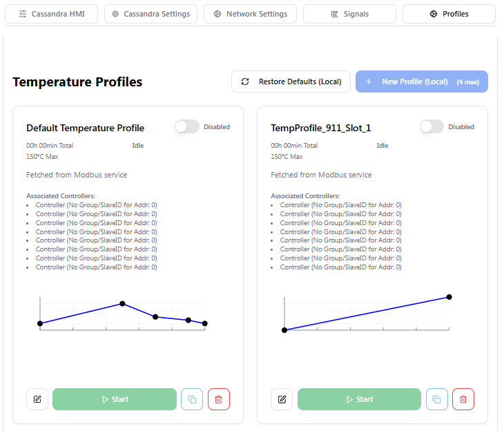Start the TempProfile_911_Slot_1 profile

pyautogui.click(x=359, y=399)
